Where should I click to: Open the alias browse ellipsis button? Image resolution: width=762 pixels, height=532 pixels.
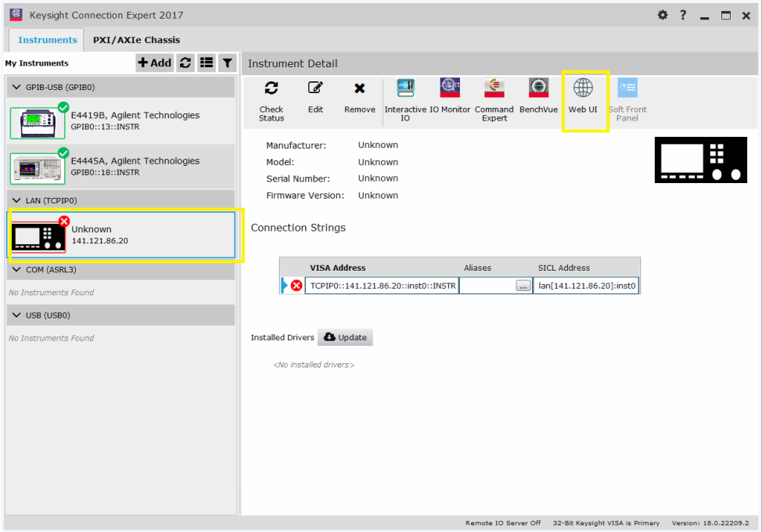pyautogui.click(x=523, y=286)
